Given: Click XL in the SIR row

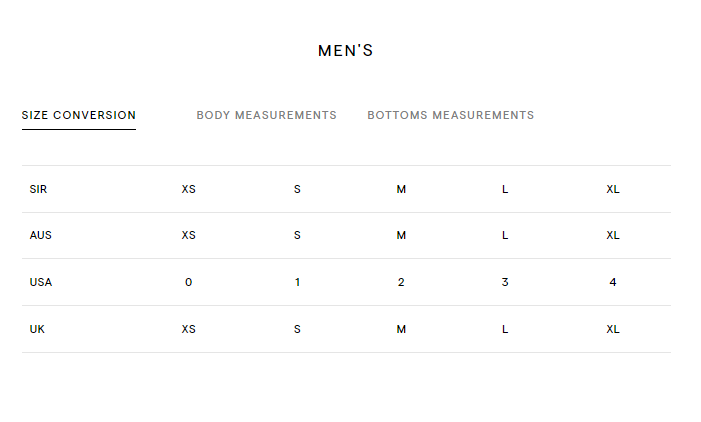Looking at the screenshot, I should point(613,189).
